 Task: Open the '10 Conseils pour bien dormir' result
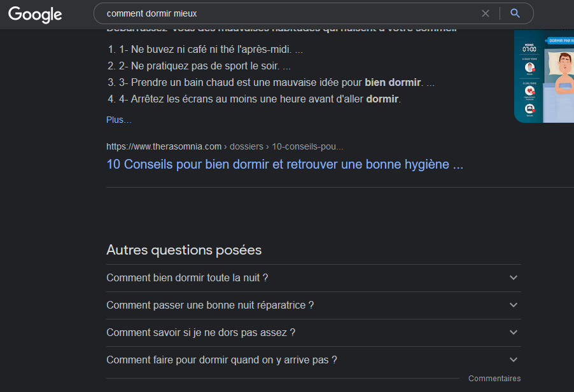285,164
